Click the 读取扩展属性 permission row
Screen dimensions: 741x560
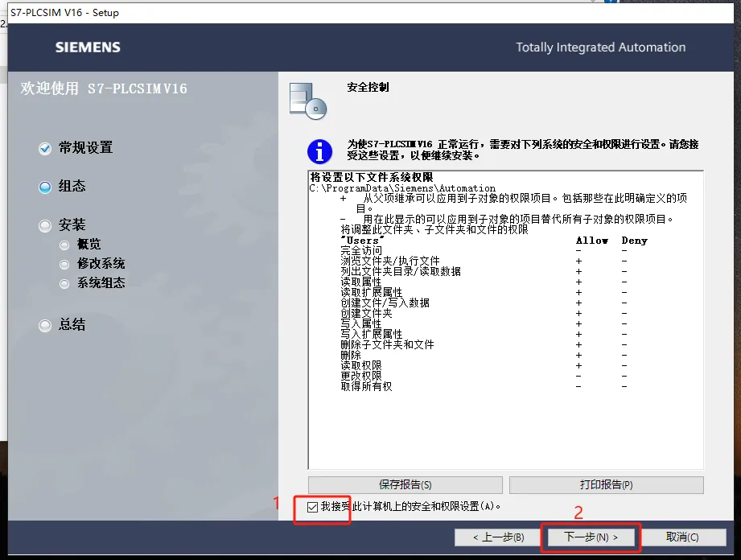[x=484, y=293]
